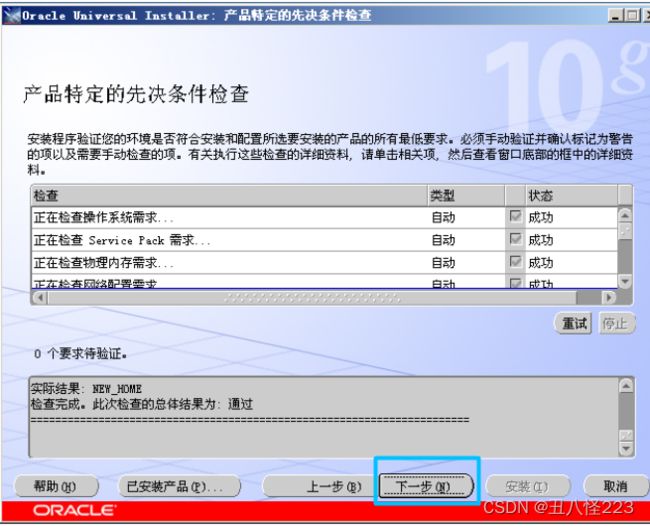Select the 正在检查物理内存需求... row
This screenshot has width=650, height=526.
point(324,263)
